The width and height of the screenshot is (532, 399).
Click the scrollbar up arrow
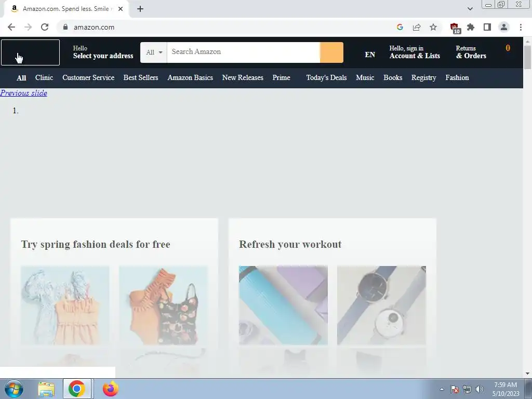(x=527, y=41)
